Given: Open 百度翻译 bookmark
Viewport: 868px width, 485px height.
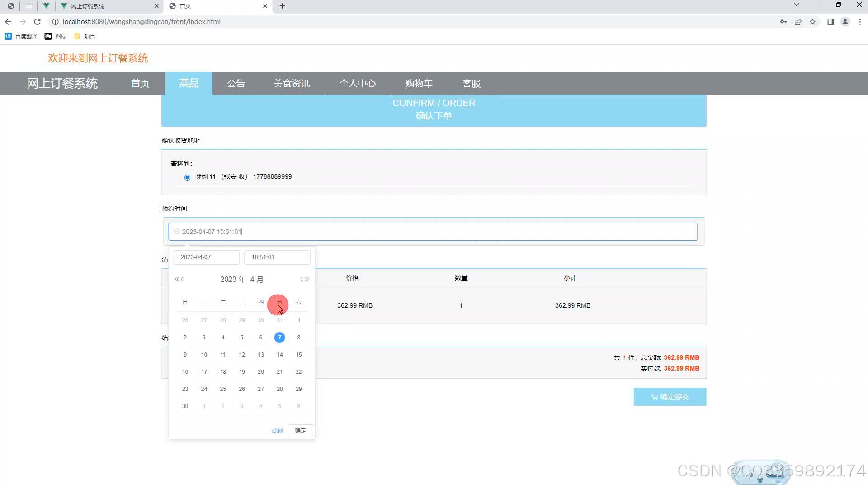Looking at the screenshot, I should pos(21,36).
